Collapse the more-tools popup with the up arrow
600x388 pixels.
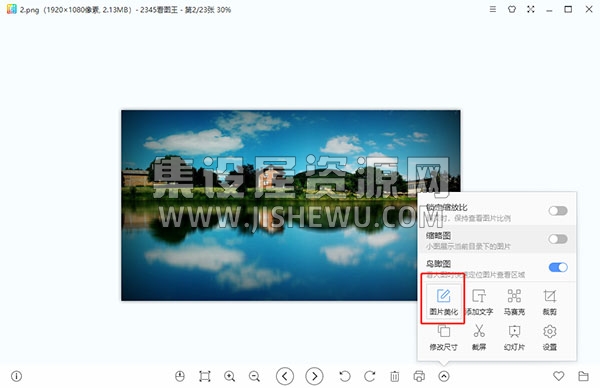coord(443,377)
